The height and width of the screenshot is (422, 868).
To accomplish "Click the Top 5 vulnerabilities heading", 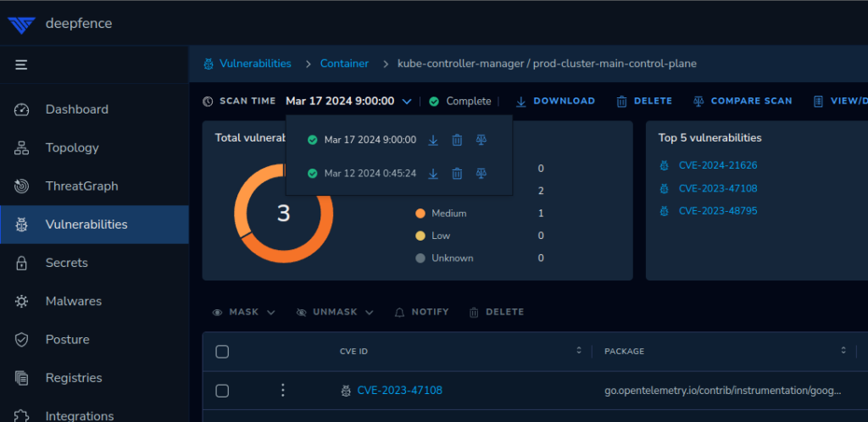I will [709, 138].
